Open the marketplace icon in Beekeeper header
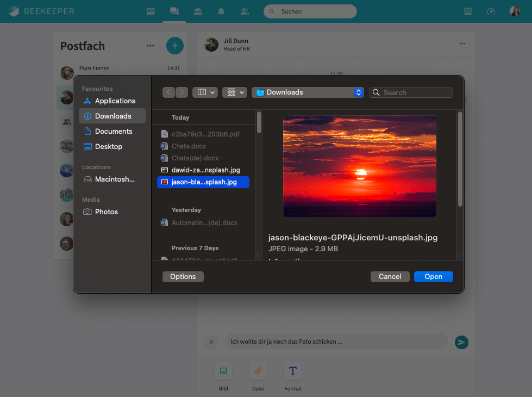The image size is (532, 397). coord(468,11)
